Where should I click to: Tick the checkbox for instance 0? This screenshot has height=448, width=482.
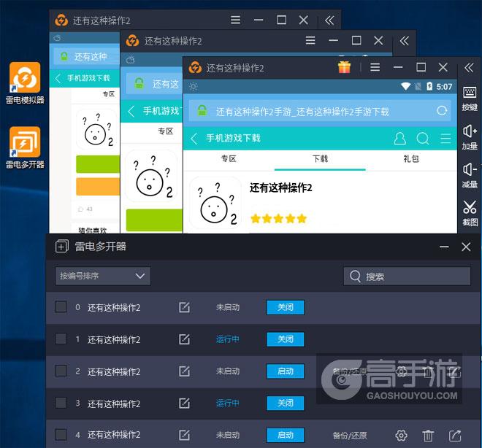coord(61,306)
